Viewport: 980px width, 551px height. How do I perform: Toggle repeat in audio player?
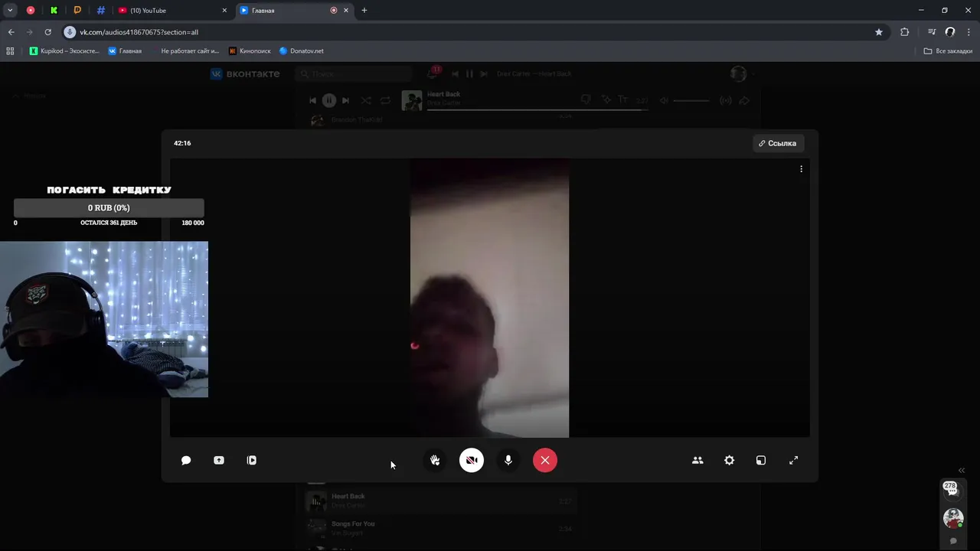[385, 100]
